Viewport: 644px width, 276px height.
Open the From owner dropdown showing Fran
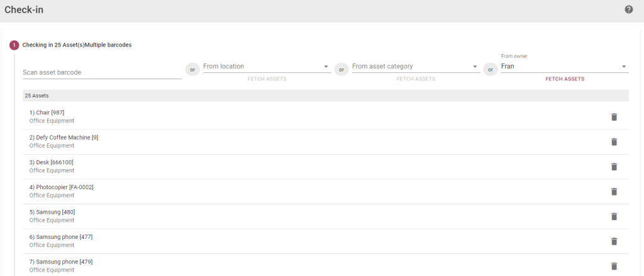coord(565,67)
